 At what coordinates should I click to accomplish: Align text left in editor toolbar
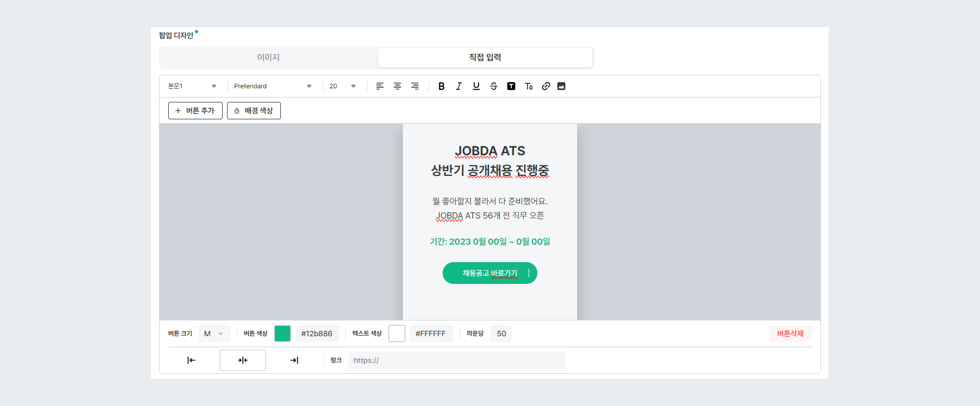[x=380, y=86]
